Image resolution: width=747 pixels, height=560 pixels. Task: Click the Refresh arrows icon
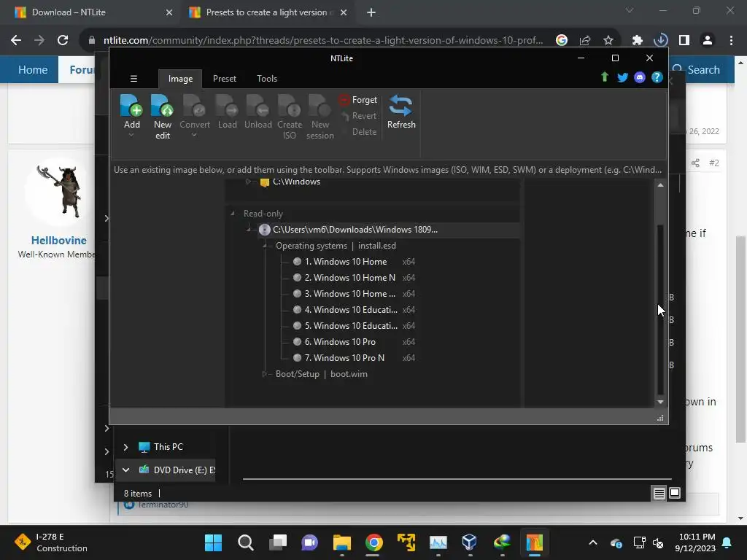click(400, 105)
